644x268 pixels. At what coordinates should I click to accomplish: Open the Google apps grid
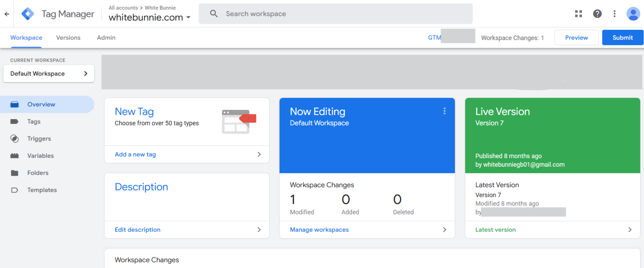(x=578, y=14)
